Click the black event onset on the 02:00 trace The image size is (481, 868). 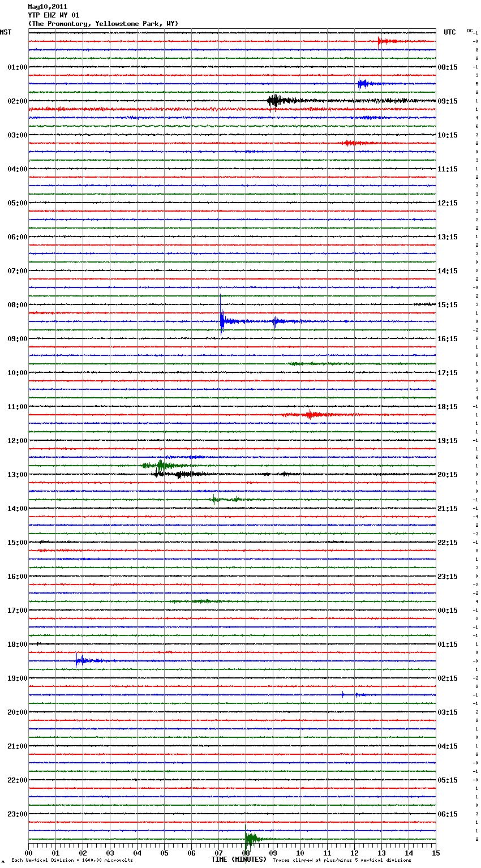tap(275, 101)
